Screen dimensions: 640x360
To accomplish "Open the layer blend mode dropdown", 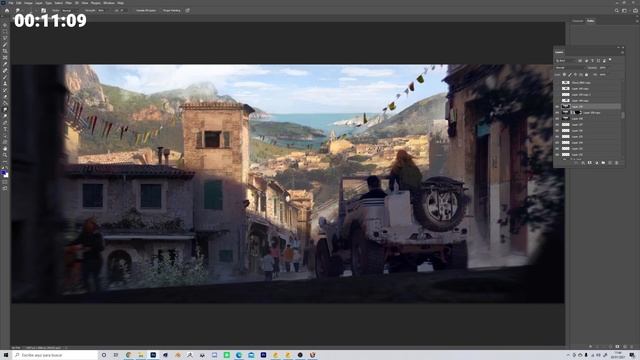I will (x=570, y=68).
